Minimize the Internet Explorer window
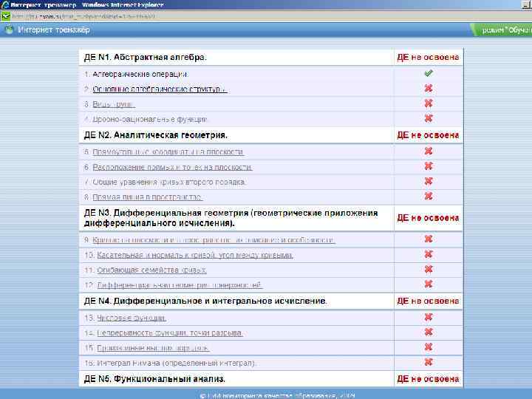532x399 pixels. [x=527, y=4]
